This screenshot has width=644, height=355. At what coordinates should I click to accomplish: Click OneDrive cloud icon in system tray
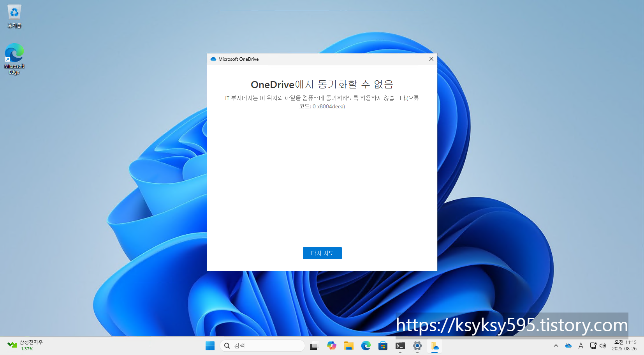click(x=568, y=346)
